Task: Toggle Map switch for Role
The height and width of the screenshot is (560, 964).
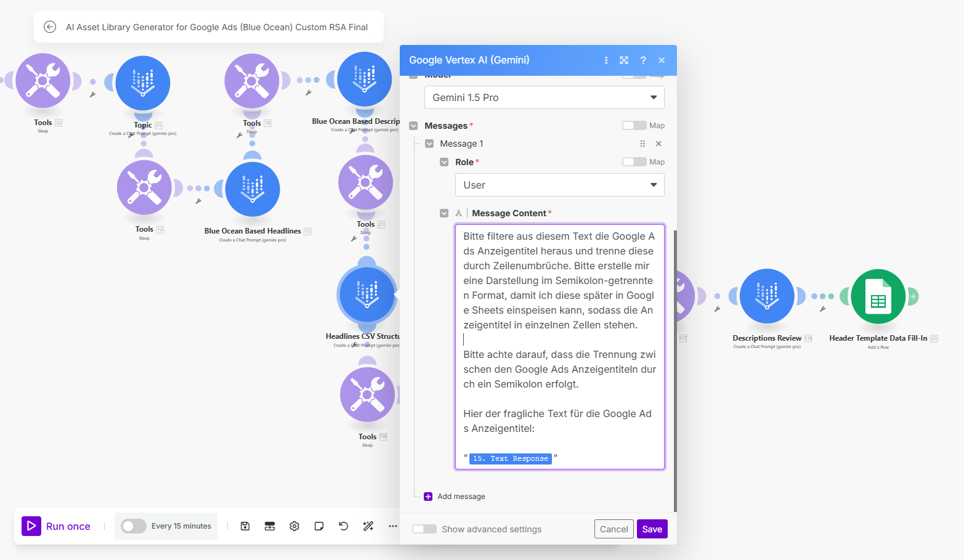Action: pos(634,162)
